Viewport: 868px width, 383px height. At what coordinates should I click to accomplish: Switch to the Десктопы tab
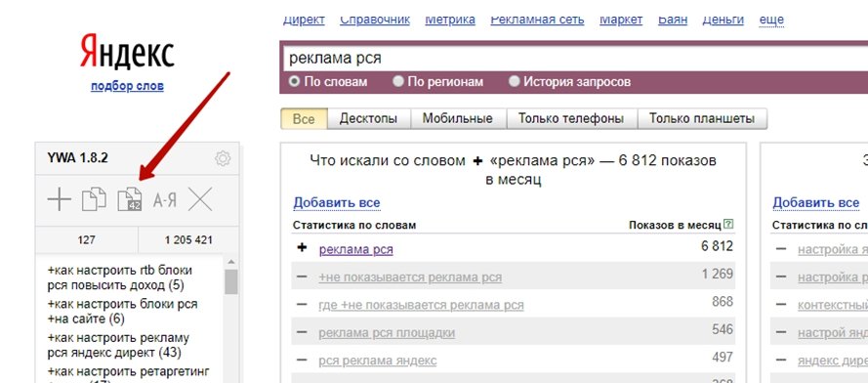click(369, 118)
